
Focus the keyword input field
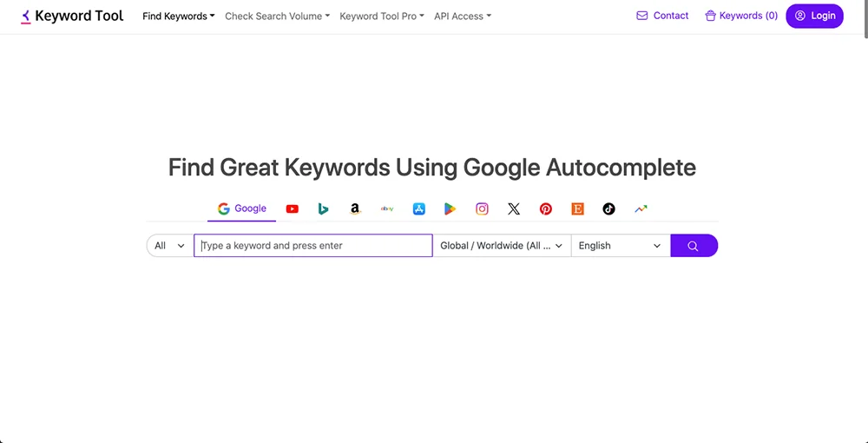tap(312, 246)
